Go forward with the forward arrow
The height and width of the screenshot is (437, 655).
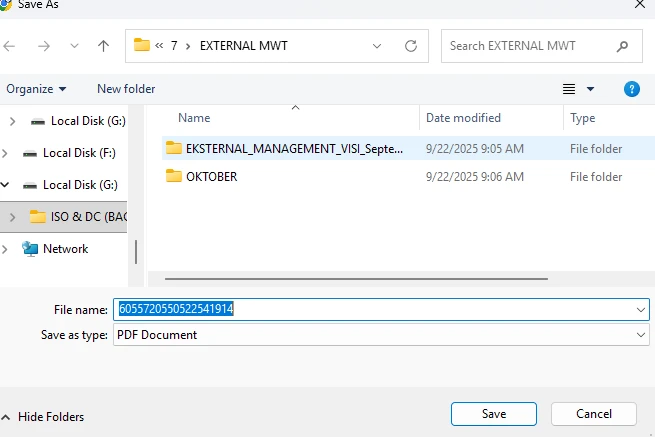(44, 46)
